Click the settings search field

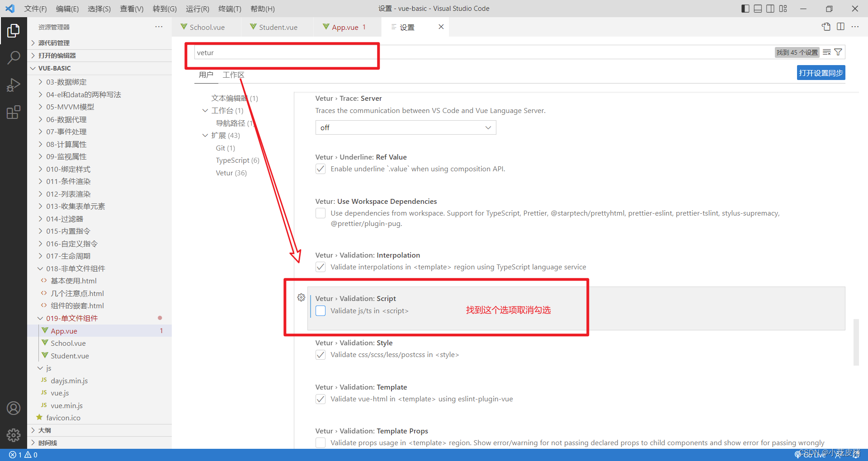click(484, 52)
